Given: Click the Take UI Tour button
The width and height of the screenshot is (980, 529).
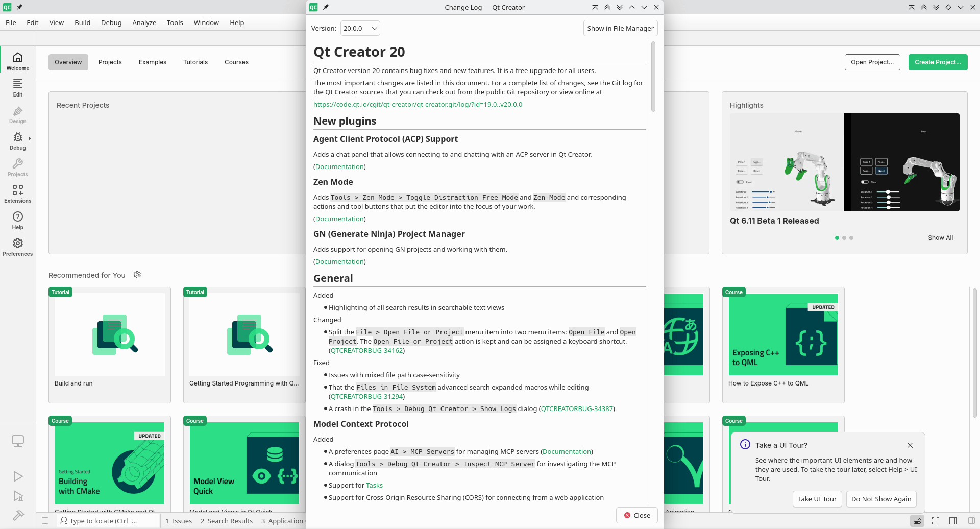Looking at the screenshot, I should point(817,499).
